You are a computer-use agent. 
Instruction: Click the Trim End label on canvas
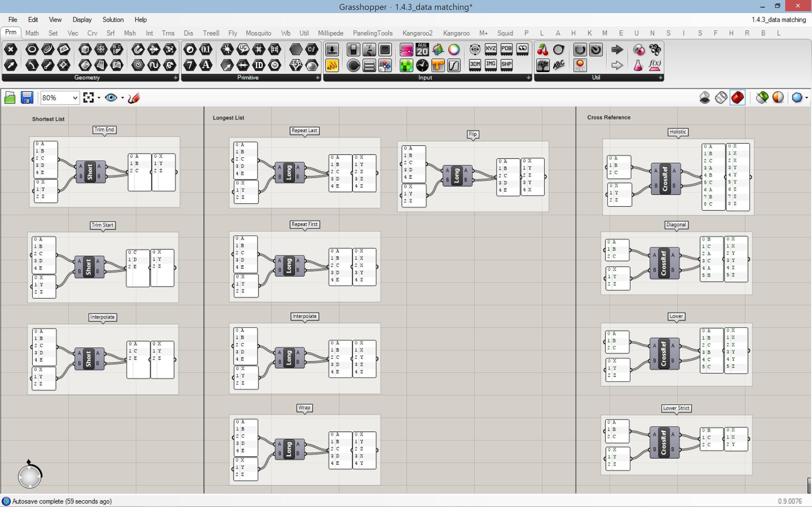pos(104,130)
